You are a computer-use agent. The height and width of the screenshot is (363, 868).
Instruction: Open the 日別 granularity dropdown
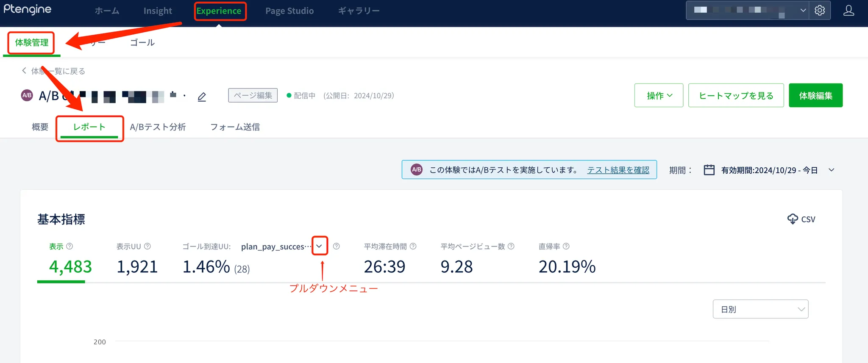point(760,309)
